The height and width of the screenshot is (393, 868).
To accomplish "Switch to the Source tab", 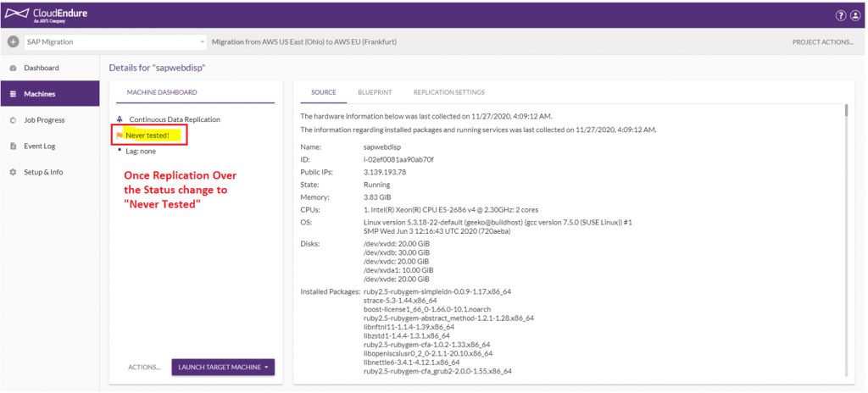I will 324,92.
